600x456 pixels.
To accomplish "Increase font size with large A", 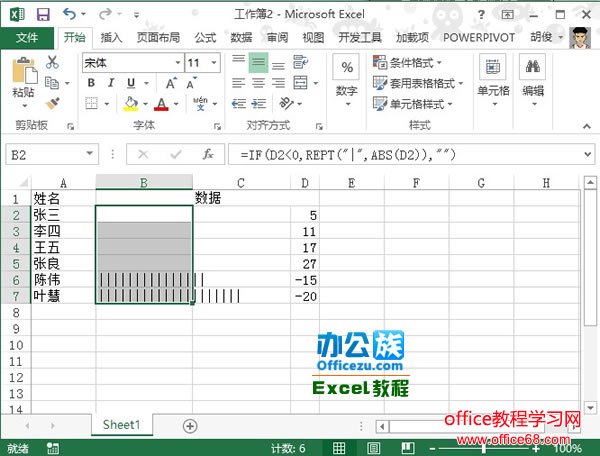I will [x=171, y=83].
